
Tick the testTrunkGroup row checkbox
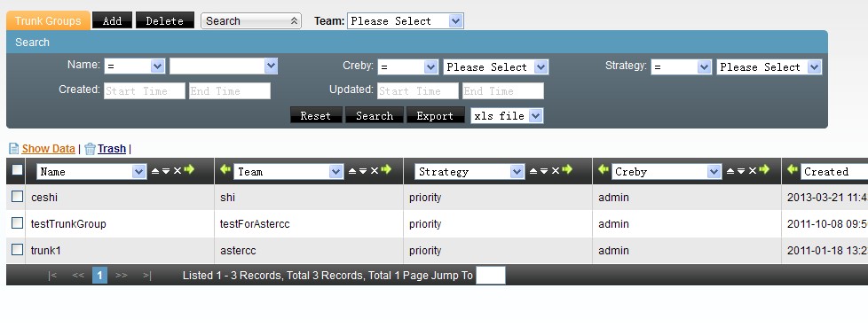click(18, 222)
